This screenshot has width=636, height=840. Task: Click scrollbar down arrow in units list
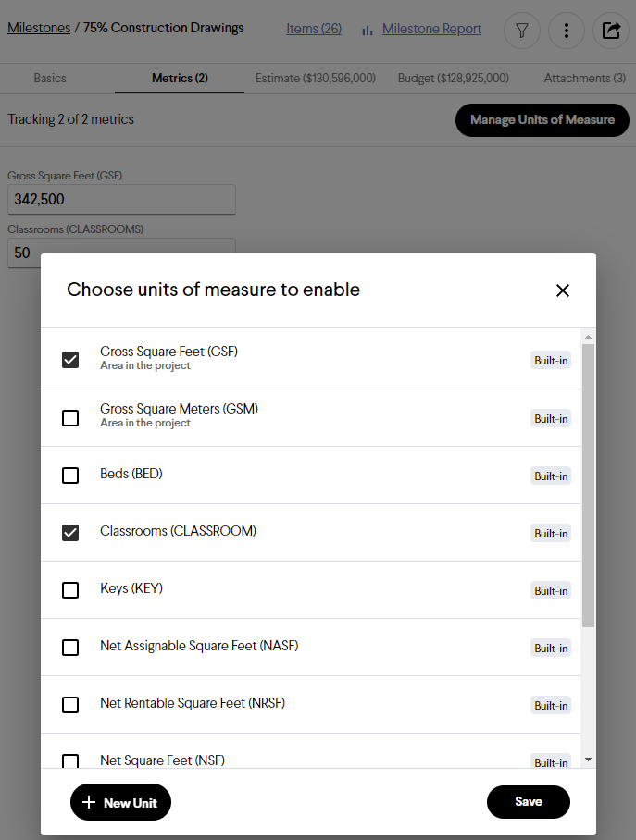point(588,760)
